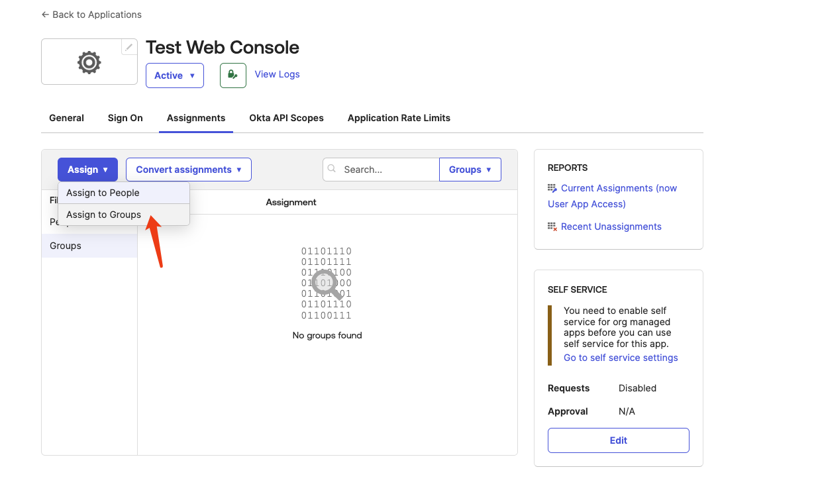Open the Active status dropdown
Screen dimensions: 818x504
pyautogui.click(x=175, y=76)
